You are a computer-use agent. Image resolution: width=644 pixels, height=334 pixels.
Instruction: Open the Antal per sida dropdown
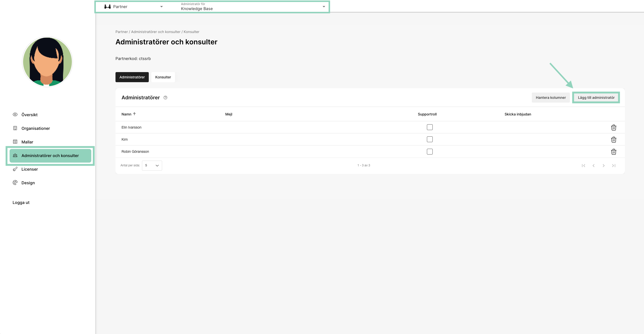(152, 166)
